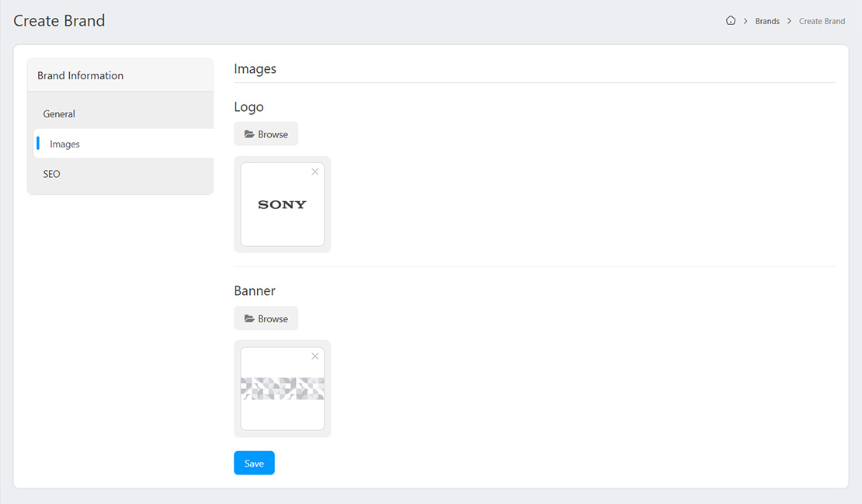Click the Create Brand breadcrumb item
Image resolution: width=862 pixels, height=504 pixels.
pyautogui.click(x=822, y=21)
